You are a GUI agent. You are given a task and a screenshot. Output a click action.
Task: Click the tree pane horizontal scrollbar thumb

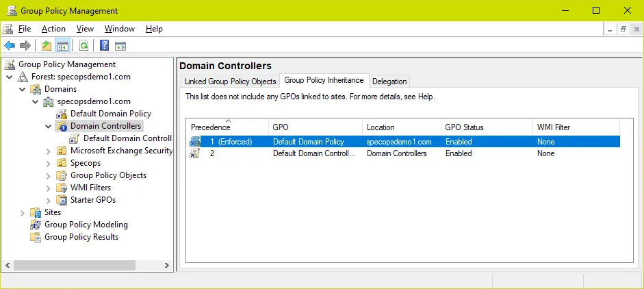(x=75, y=266)
